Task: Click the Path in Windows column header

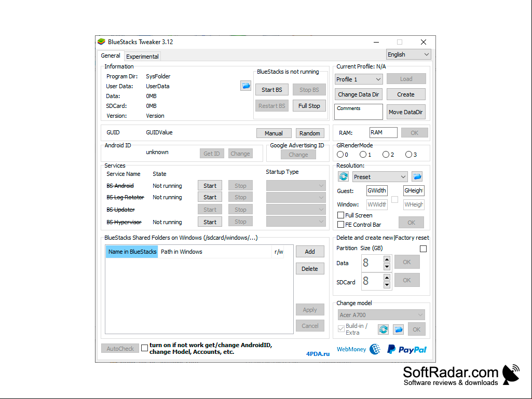Action: [x=215, y=252]
